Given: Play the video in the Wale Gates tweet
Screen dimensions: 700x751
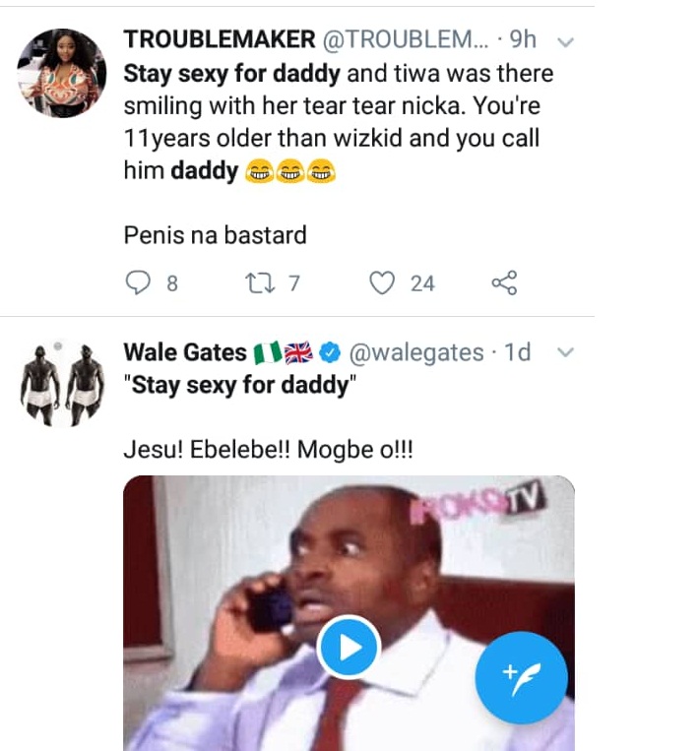Looking at the screenshot, I should [x=349, y=649].
